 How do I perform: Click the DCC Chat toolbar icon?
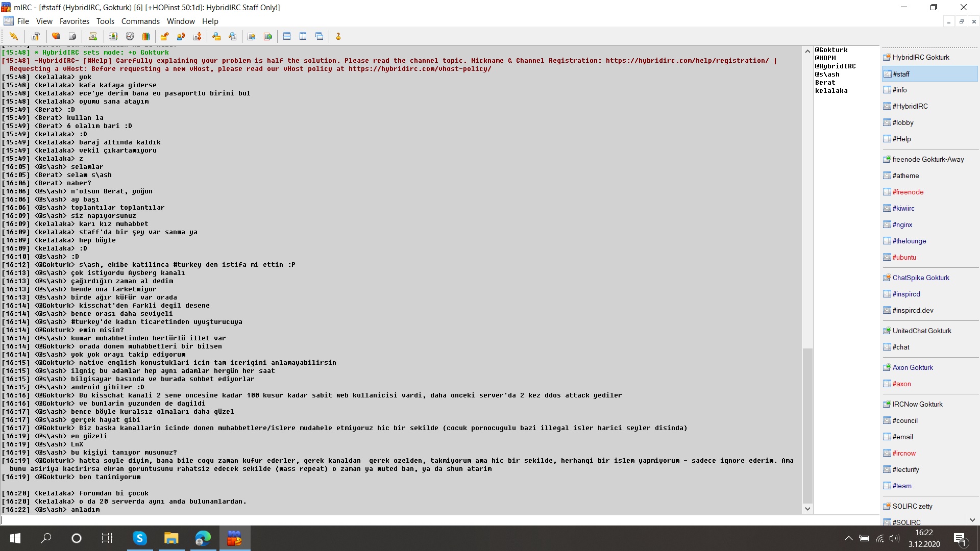click(181, 36)
